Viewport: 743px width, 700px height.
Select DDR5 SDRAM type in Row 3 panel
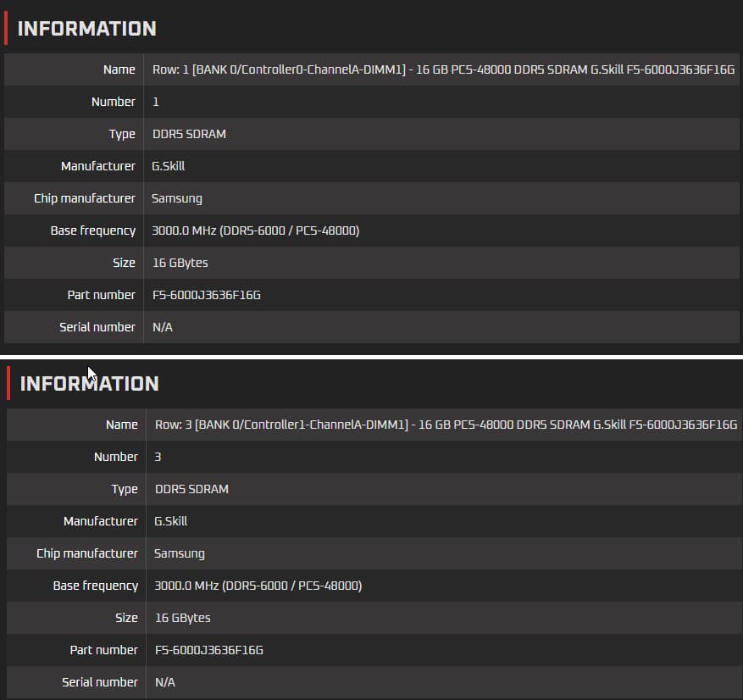pyautogui.click(x=191, y=489)
